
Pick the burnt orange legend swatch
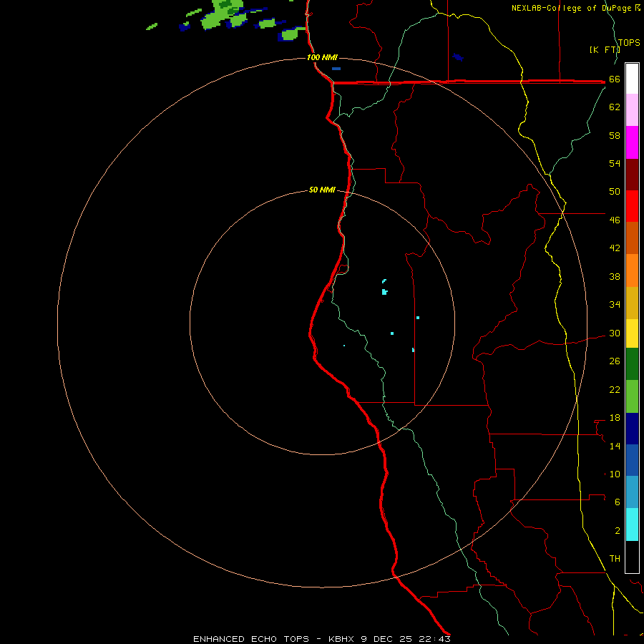pos(632,238)
